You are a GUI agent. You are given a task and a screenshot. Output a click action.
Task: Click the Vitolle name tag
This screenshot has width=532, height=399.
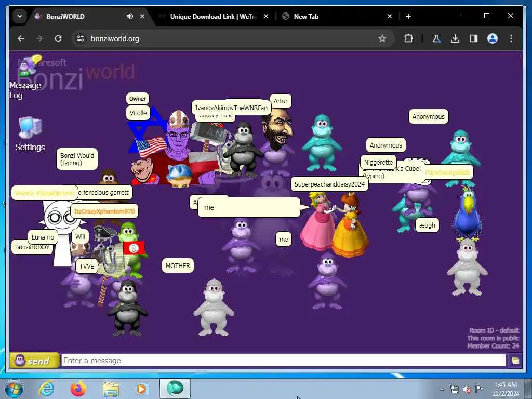(138, 113)
